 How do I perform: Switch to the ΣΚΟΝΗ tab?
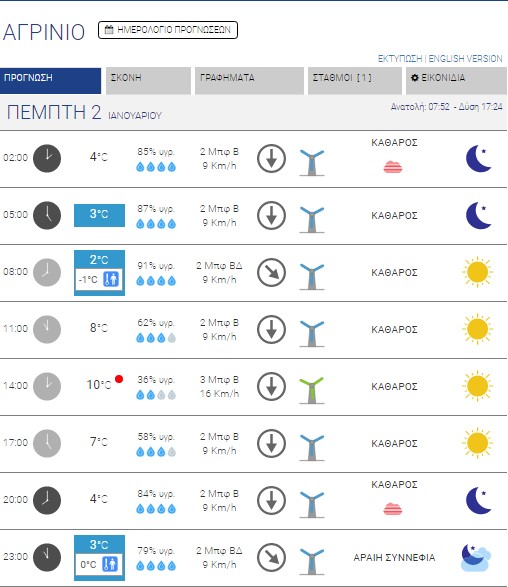pyautogui.click(x=148, y=80)
